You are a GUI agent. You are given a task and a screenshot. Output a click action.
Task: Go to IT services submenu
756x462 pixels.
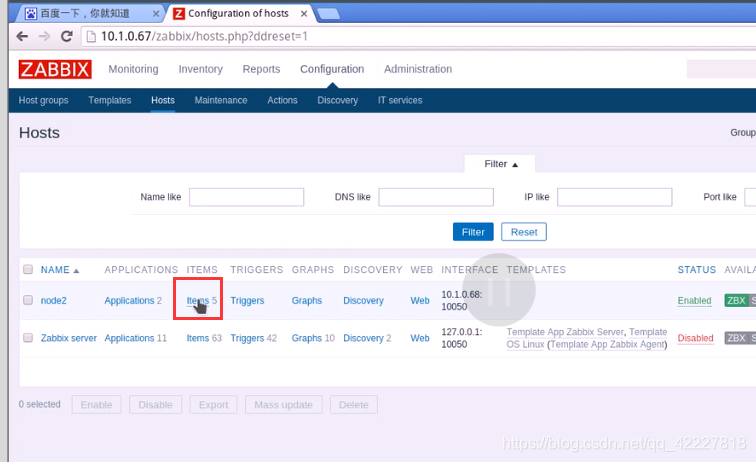(400, 100)
